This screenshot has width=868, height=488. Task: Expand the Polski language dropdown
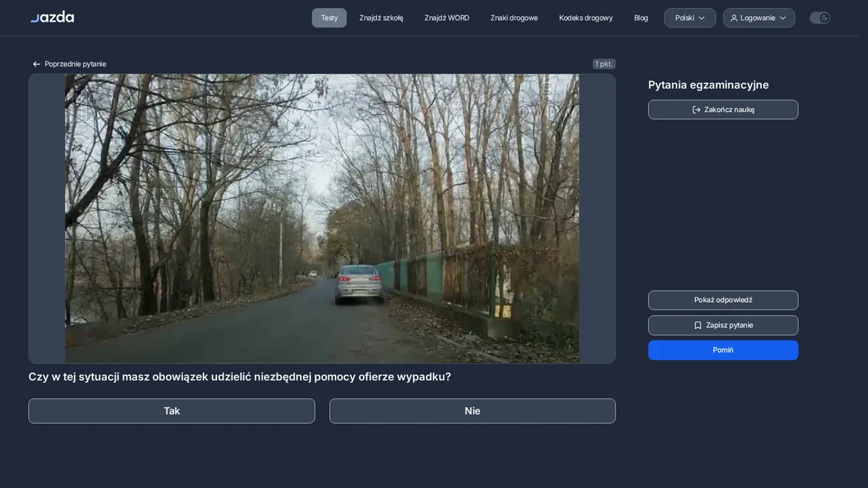(x=690, y=18)
